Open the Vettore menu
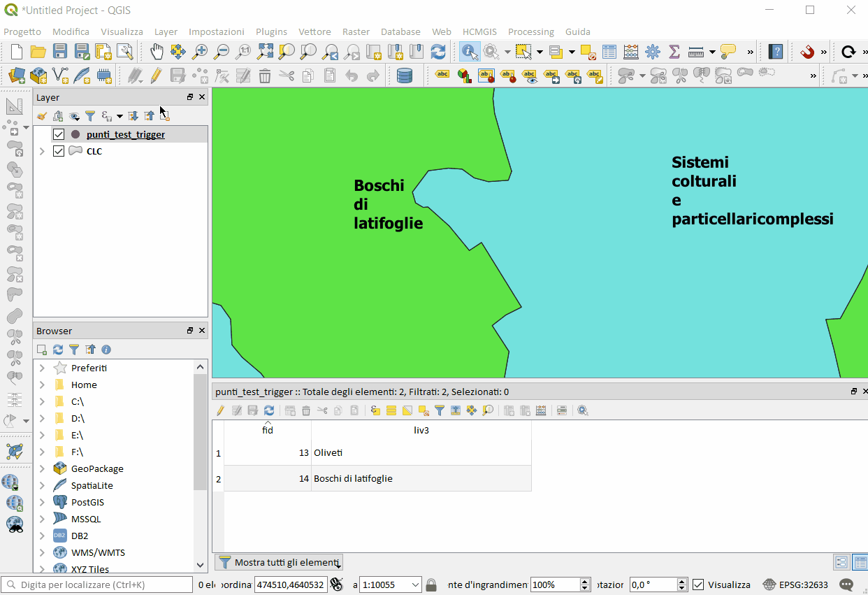 (314, 31)
